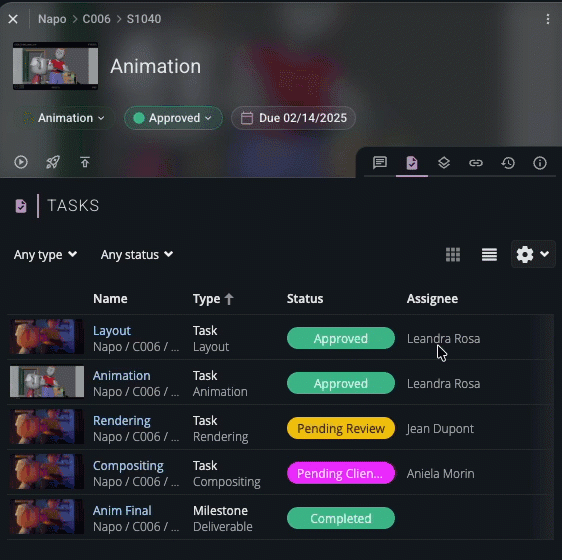Open the Compositing task link
Image resolution: width=562 pixels, height=560 pixels.
coord(128,466)
